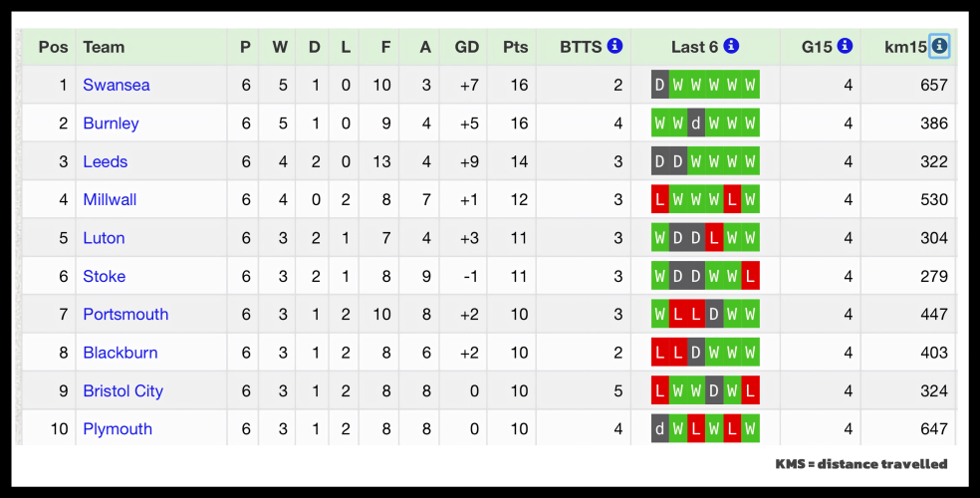This screenshot has width=980, height=498.
Task: Click the km15 info icon
Action: [939, 46]
